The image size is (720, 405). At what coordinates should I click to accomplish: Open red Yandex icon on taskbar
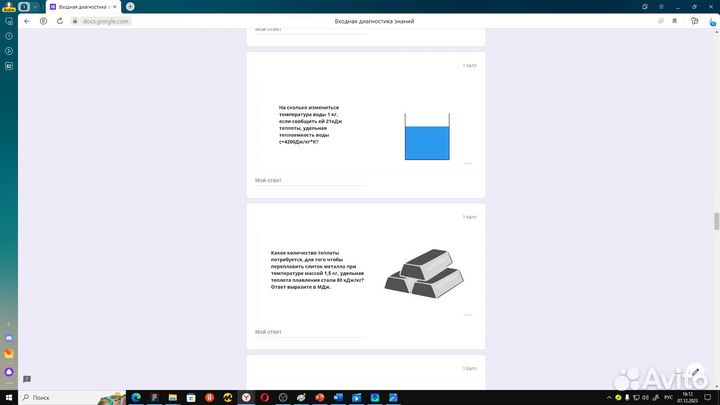209,398
